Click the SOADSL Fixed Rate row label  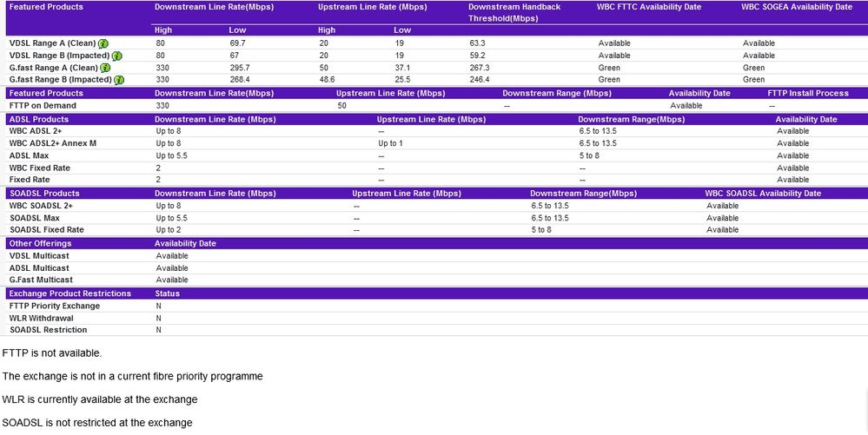tap(46, 230)
